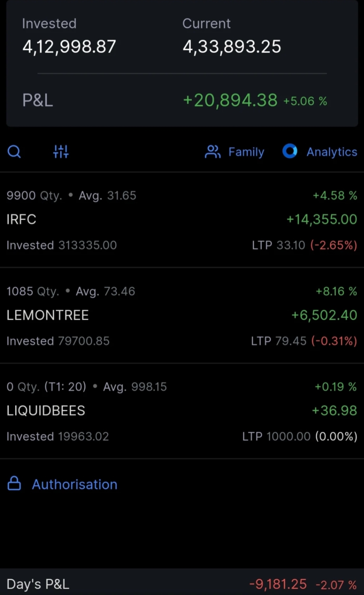Click the Family people icon

[x=213, y=152]
